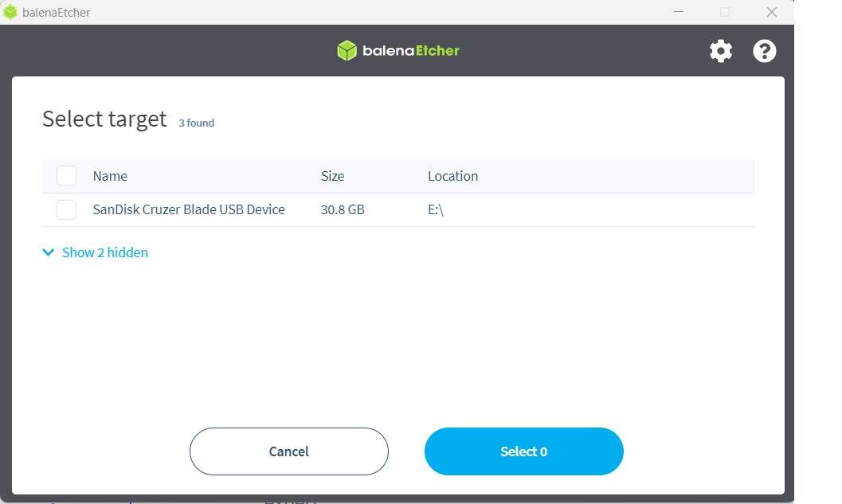842x504 pixels.
Task: Click the green balenaEtcher cube logo in header
Action: click(x=347, y=51)
